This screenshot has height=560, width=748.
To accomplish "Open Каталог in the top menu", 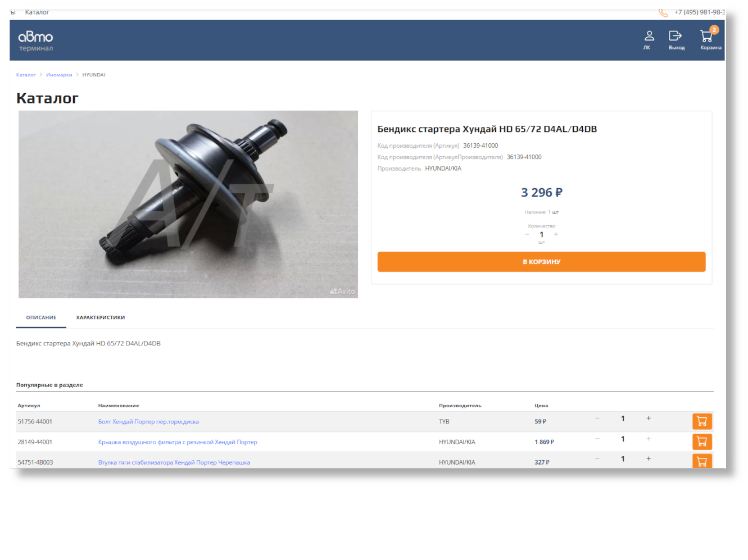I will [x=37, y=12].
